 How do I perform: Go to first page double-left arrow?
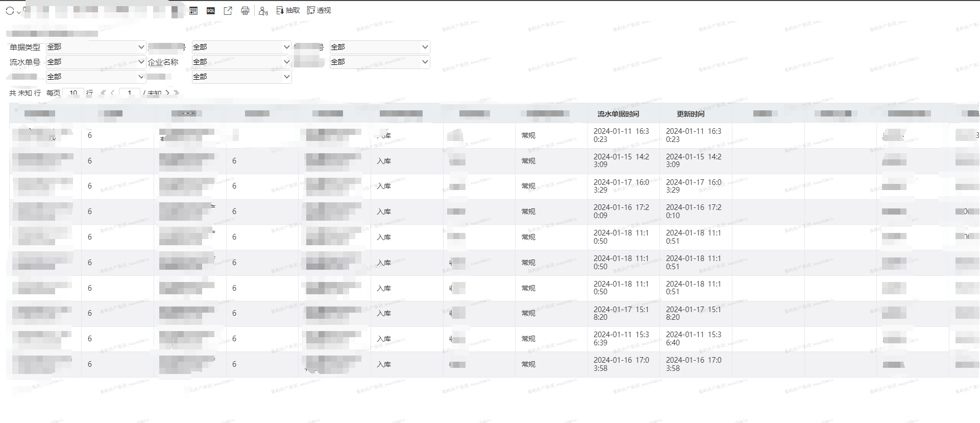click(103, 92)
